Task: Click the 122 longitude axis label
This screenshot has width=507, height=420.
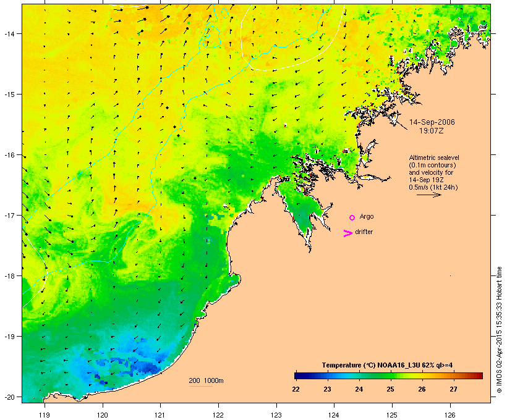Action: point(218,415)
